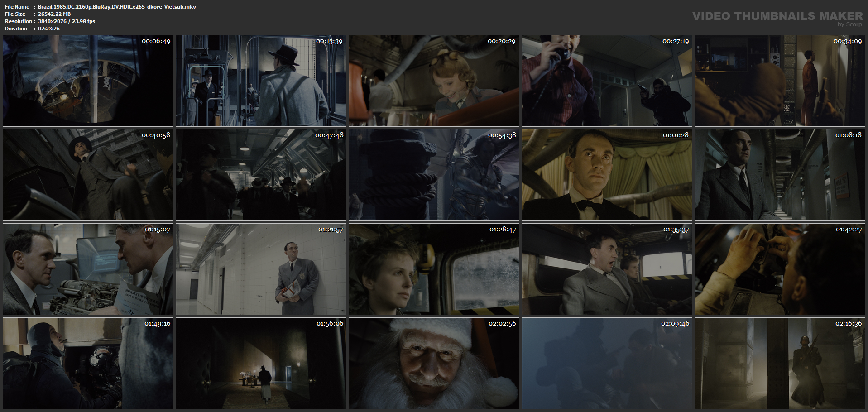Open the tuxedo man thumbnail at 01:01:28
Screen dimensions: 868x412
[x=607, y=175]
